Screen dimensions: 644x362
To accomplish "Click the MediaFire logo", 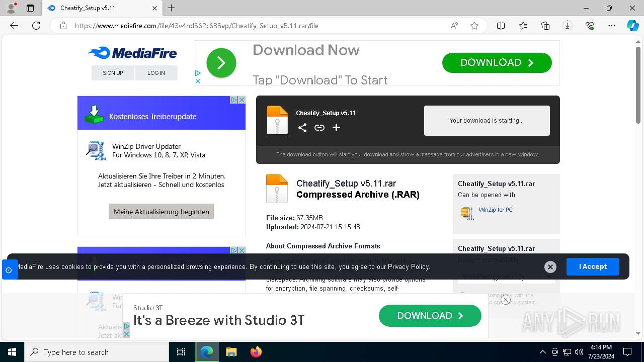I will tap(132, 53).
